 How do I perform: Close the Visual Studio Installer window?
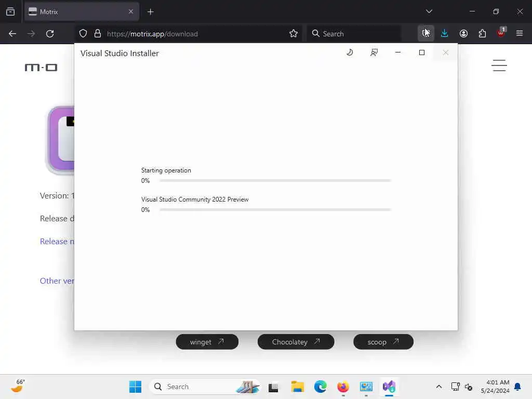(x=445, y=52)
